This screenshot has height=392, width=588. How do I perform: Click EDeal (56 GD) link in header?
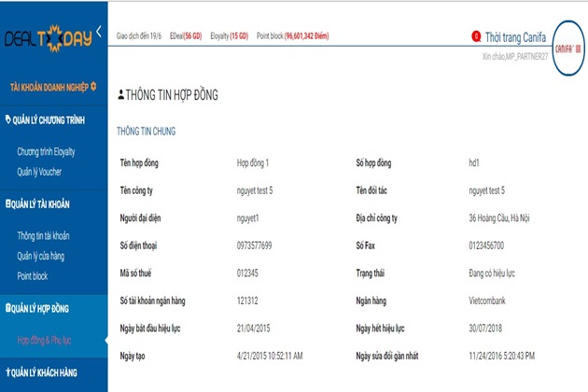[186, 36]
